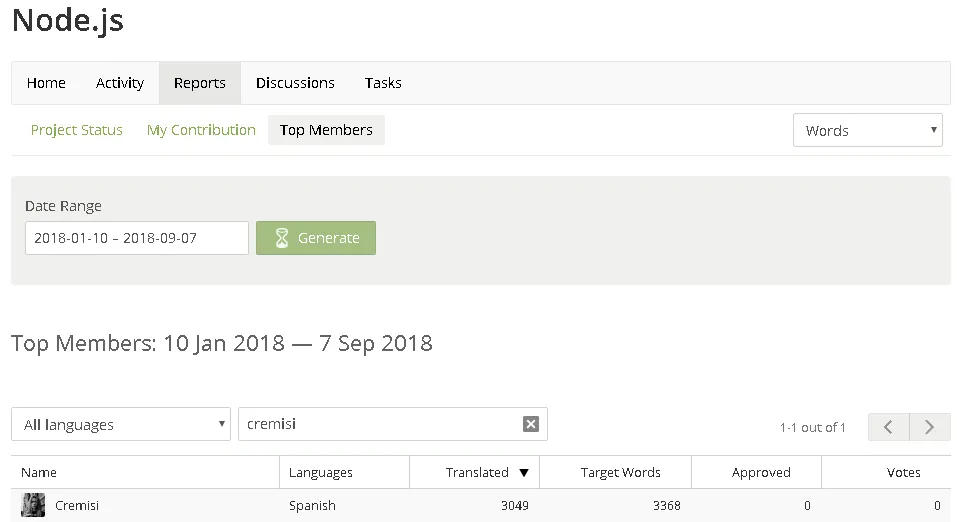Open the Words unit dropdown
This screenshot has width=957, height=522.
(867, 130)
